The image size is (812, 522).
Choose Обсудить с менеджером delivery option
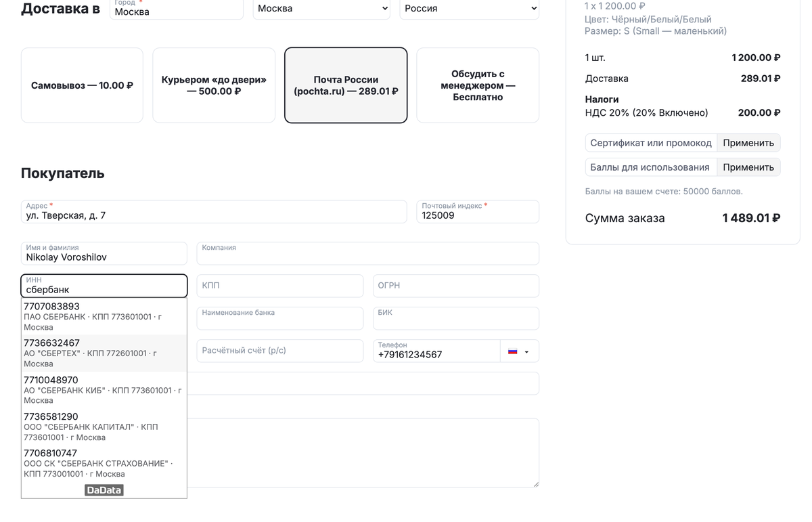click(x=478, y=85)
